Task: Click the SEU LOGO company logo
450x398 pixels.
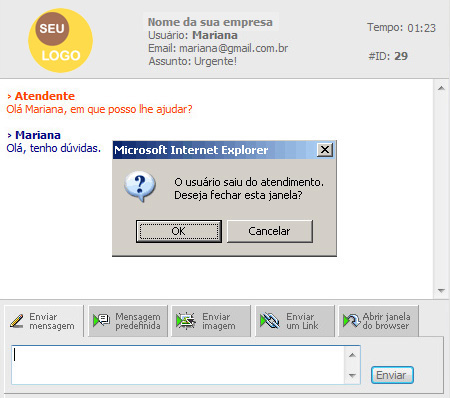Action: point(60,40)
